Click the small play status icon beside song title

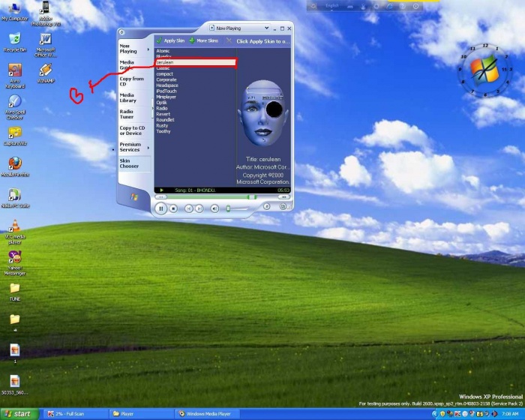click(x=162, y=190)
